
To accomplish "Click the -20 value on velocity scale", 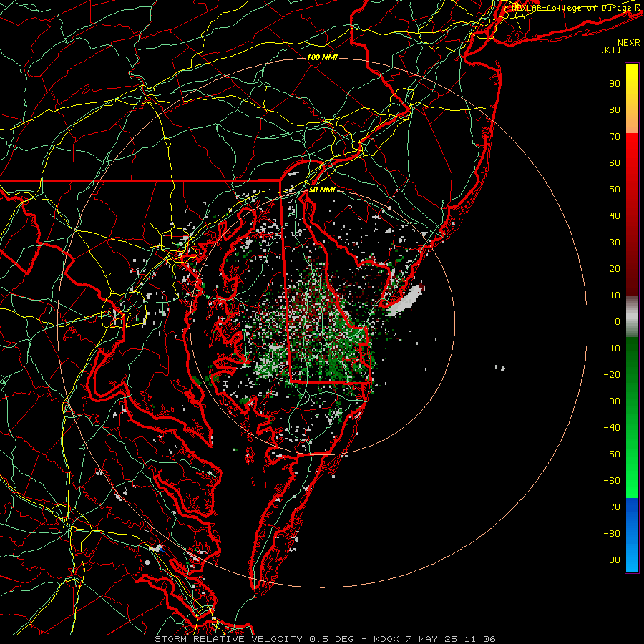I will coord(612,375).
